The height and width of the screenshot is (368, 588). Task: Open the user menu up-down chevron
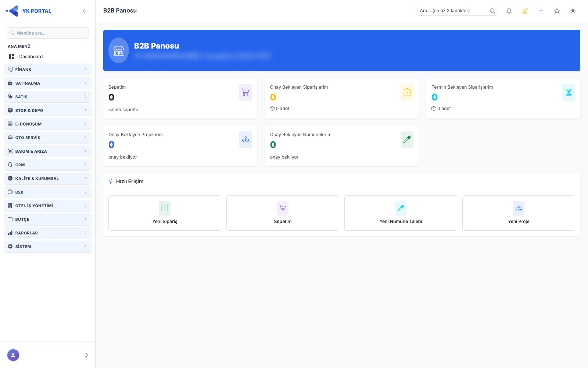tap(86, 355)
